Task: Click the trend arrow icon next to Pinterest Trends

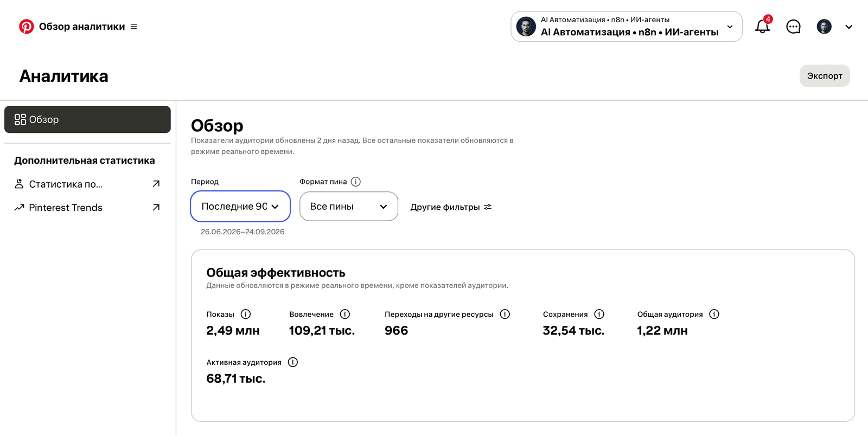Action: click(19, 208)
